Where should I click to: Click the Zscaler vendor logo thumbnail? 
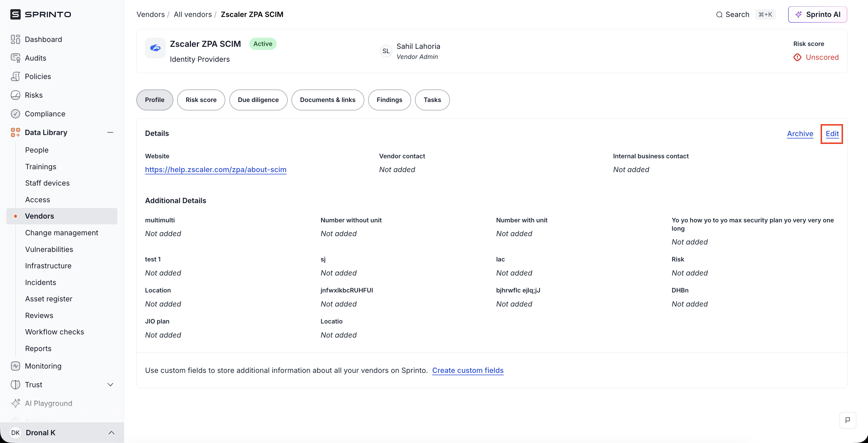click(x=155, y=48)
